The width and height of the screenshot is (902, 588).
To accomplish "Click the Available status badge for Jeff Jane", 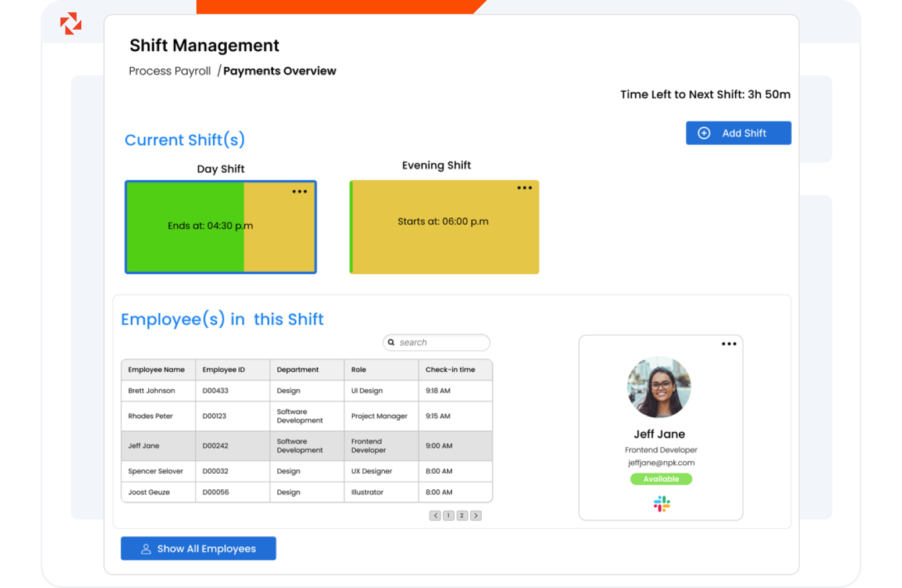I will click(x=661, y=479).
